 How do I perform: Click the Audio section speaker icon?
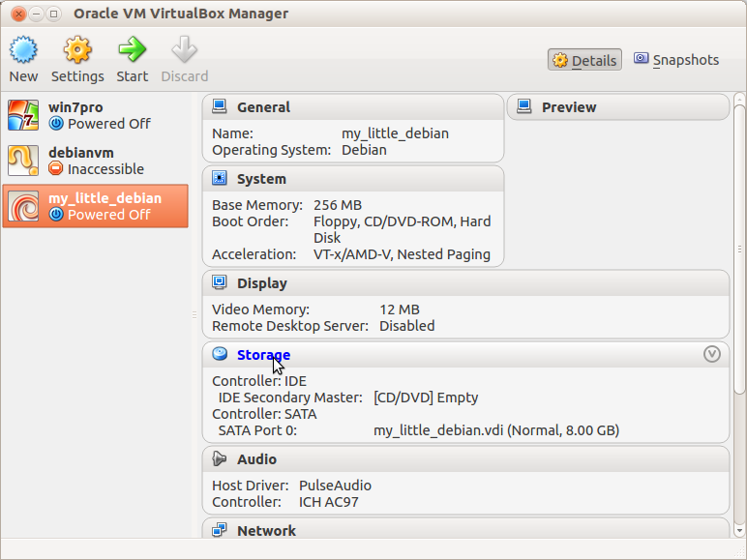[219, 458]
